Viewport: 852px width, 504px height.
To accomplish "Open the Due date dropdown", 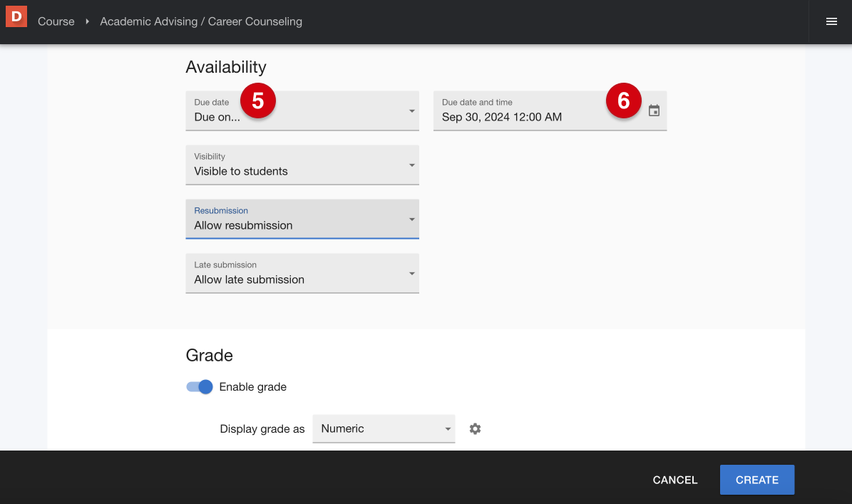I will point(302,110).
